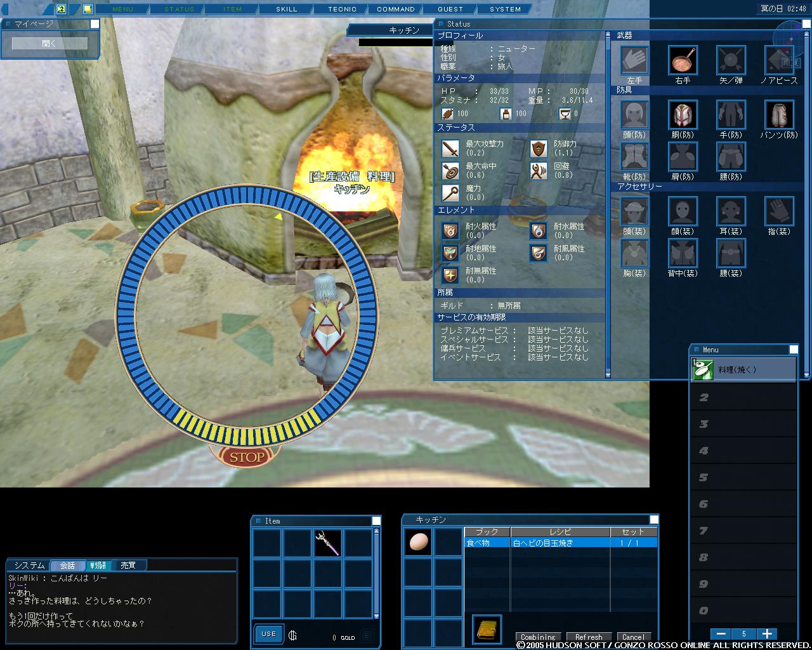Select the shoulder armor 肩(防) slot
Screen dimensions: 812x650
(x=683, y=157)
